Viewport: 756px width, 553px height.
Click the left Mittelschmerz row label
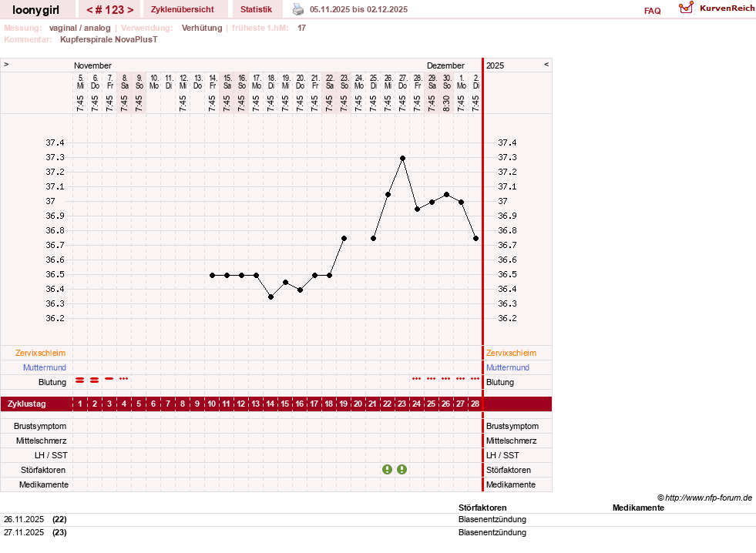42,441
